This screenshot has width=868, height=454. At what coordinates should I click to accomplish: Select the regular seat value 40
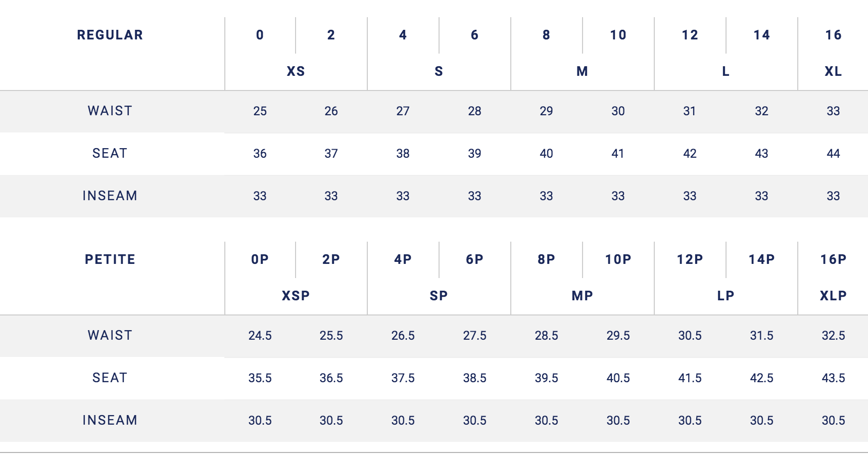coord(546,154)
